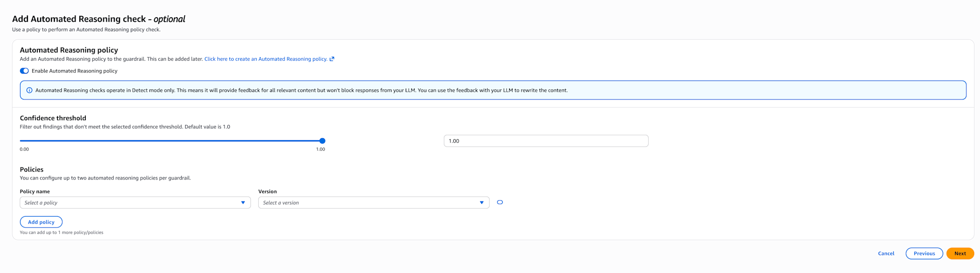Click the arrow icon in Policy name field
980x273 pixels.
tap(243, 202)
